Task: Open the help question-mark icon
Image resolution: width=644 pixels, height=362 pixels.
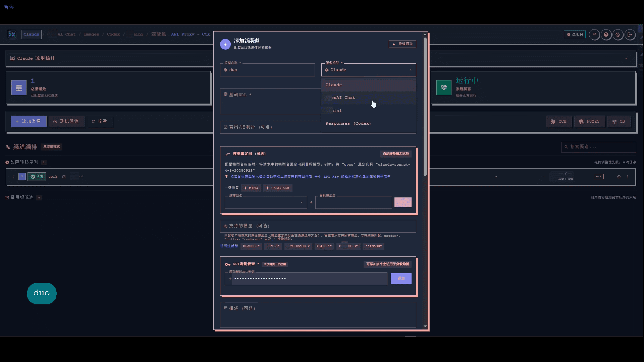Action: pyautogui.click(x=606, y=34)
